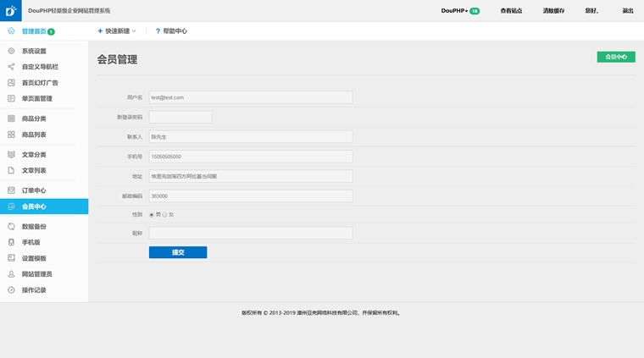Image resolution: width=644 pixels, height=358 pixels.
Task: Open the 帮助中心 menu item
Action: pos(171,31)
